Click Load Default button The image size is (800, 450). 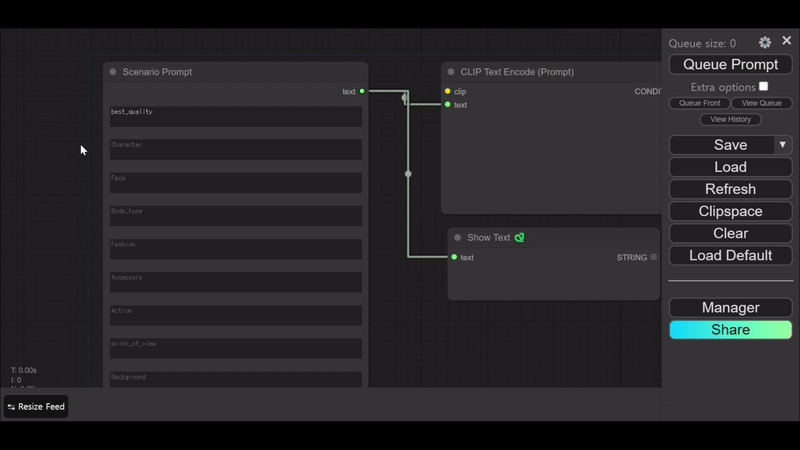pyautogui.click(x=731, y=256)
